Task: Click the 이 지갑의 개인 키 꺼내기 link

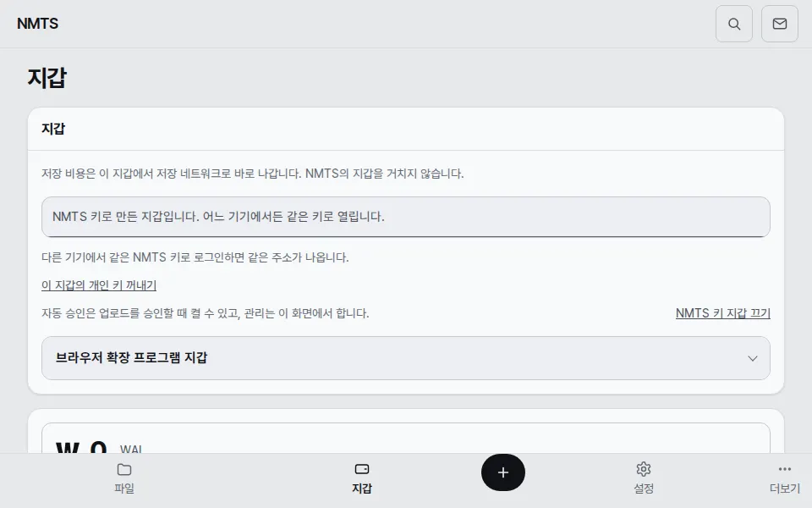Action: (99, 285)
